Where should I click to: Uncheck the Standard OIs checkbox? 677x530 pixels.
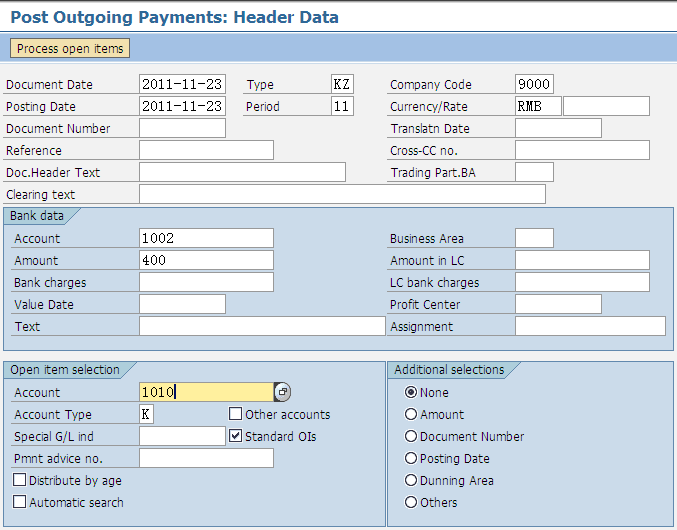(x=235, y=435)
